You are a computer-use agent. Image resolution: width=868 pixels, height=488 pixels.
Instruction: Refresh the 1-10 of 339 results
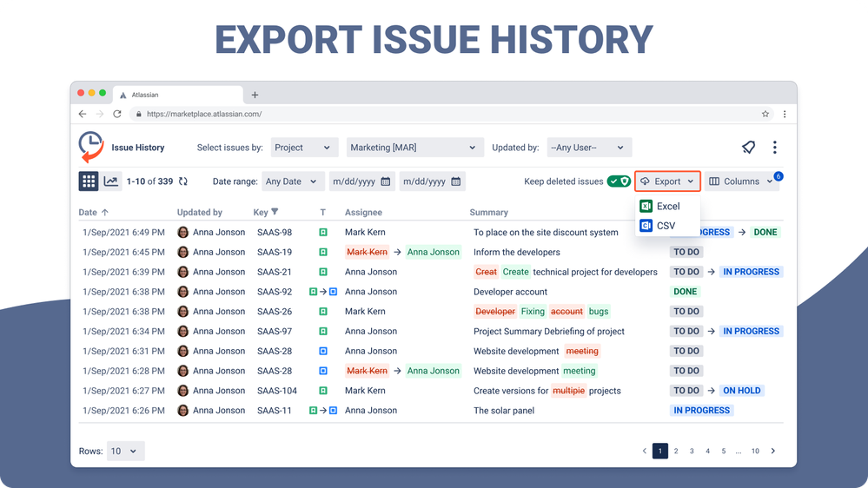pos(183,181)
